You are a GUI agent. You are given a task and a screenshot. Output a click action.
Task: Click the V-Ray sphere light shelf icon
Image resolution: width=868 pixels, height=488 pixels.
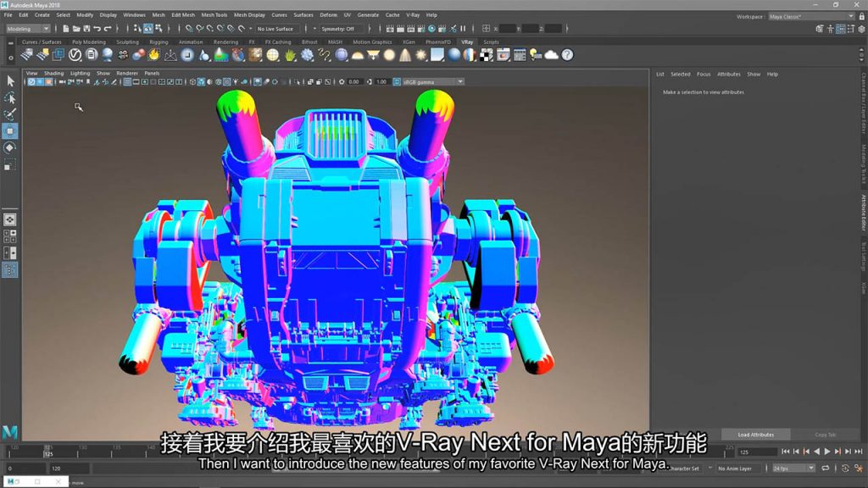click(390, 55)
